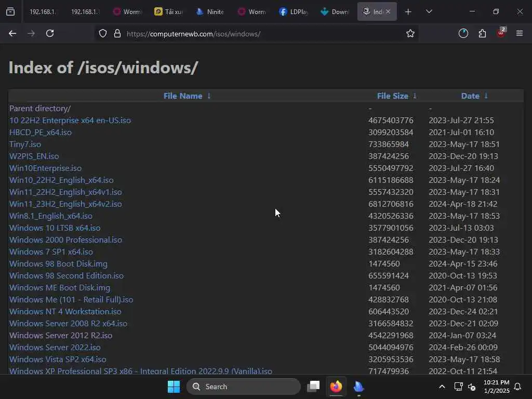
Task: Download Win11_22H2_English_x64v1.iso
Action: tap(65, 192)
